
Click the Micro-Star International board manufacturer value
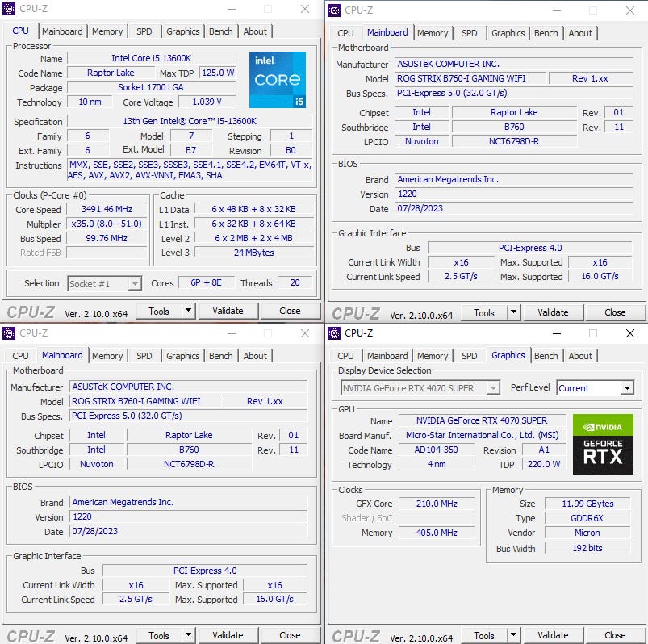click(482, 435)
